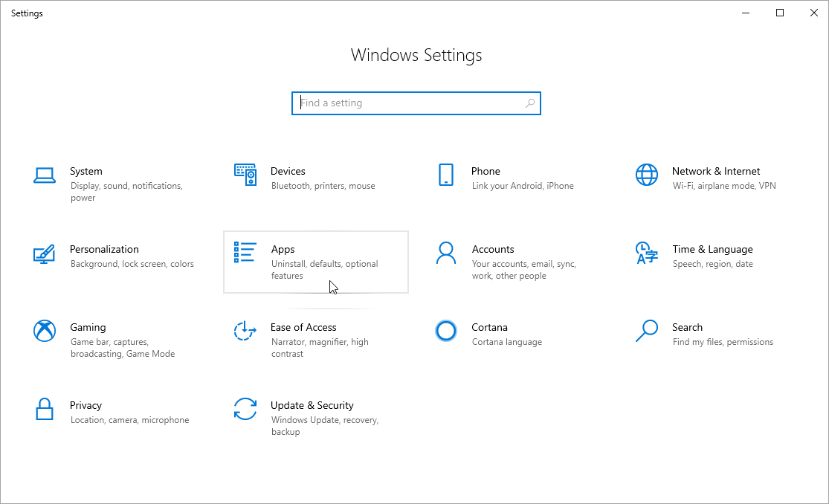Screen dimensions: 829x504
Task: Open the Apps settings tile
Action: tap(315, 262)
